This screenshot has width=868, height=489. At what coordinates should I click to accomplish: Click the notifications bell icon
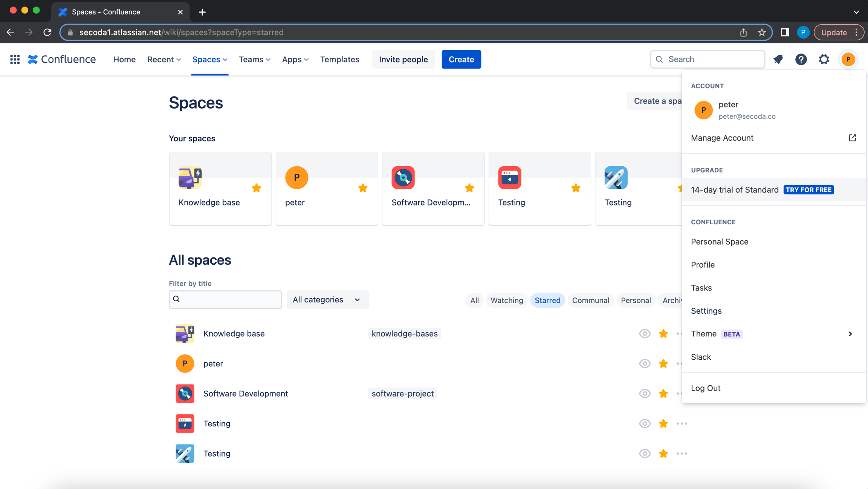coord(778,59)
